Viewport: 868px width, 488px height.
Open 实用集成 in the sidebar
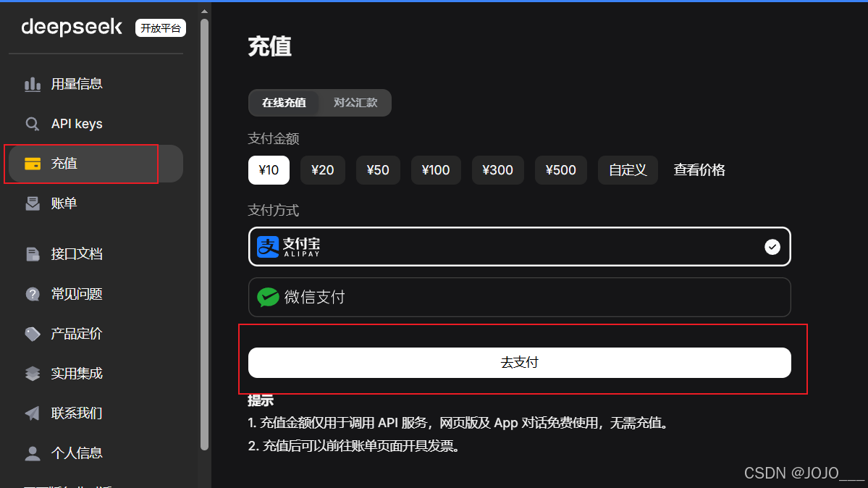coord(96,374)
